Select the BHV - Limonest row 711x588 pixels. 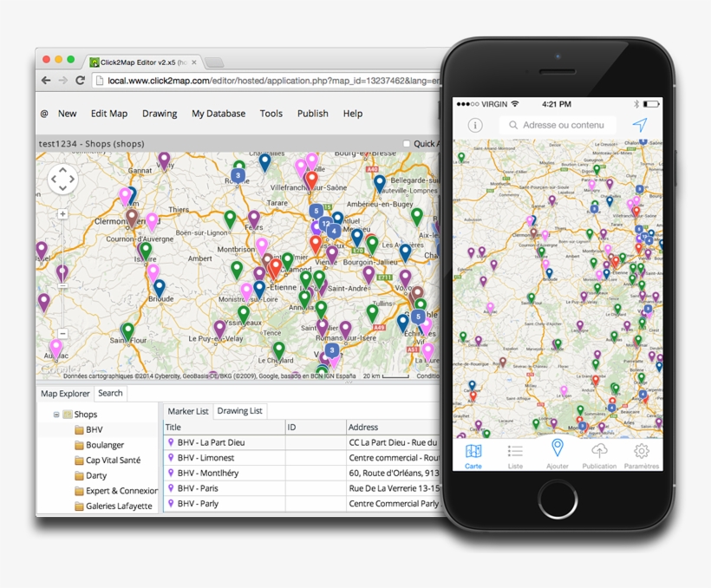pos(302,458)
